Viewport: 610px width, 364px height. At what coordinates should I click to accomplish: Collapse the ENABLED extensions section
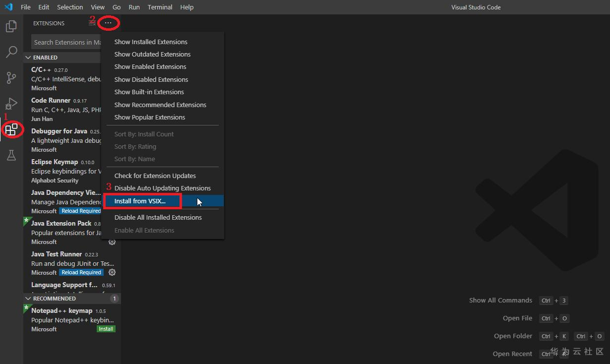click(x=72, y=58)
